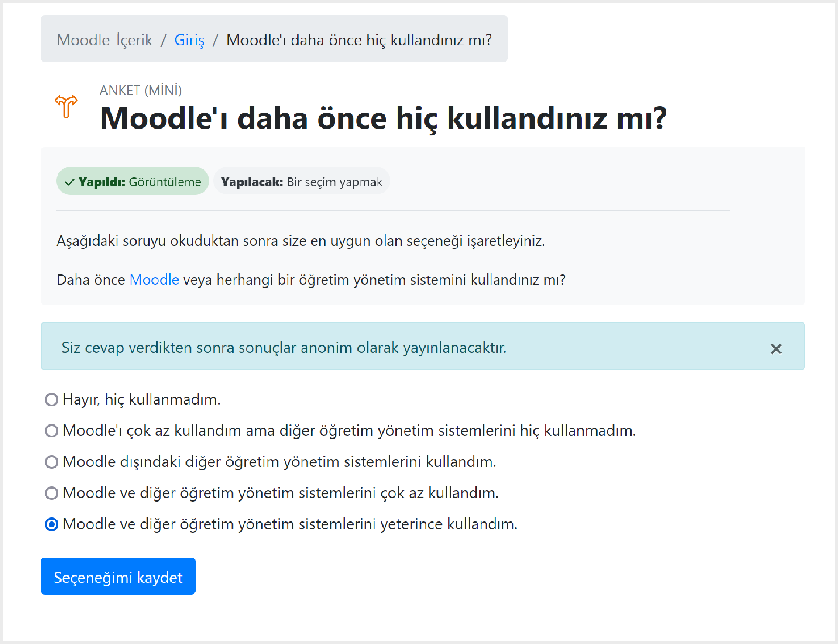This screenshot has height=644, width=838.
Task: Select the "yeterince kullandım" radio button
Action: 52,524
